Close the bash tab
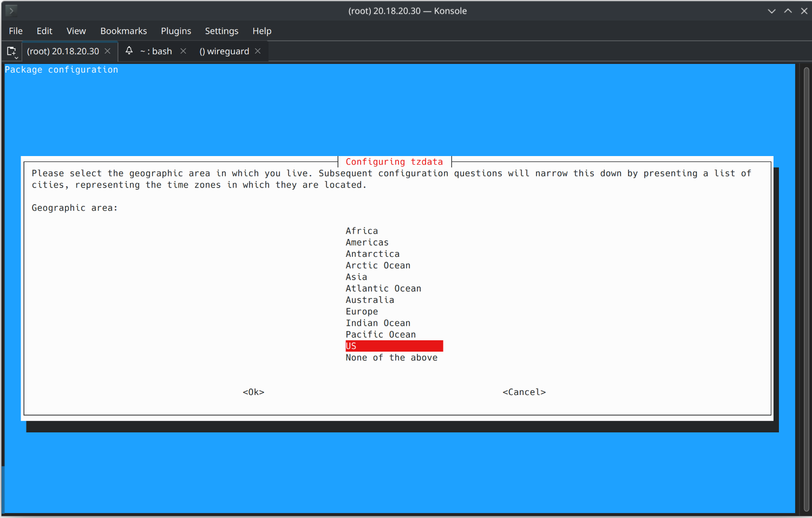This screenshot has height=518, width=812. pos(184,51)
